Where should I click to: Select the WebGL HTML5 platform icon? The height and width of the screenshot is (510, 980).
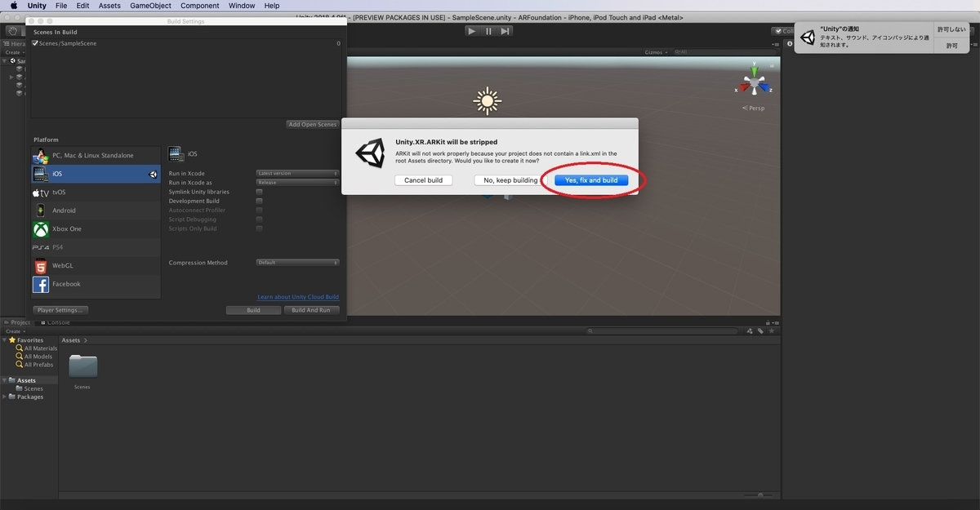(x=40, y=266)
